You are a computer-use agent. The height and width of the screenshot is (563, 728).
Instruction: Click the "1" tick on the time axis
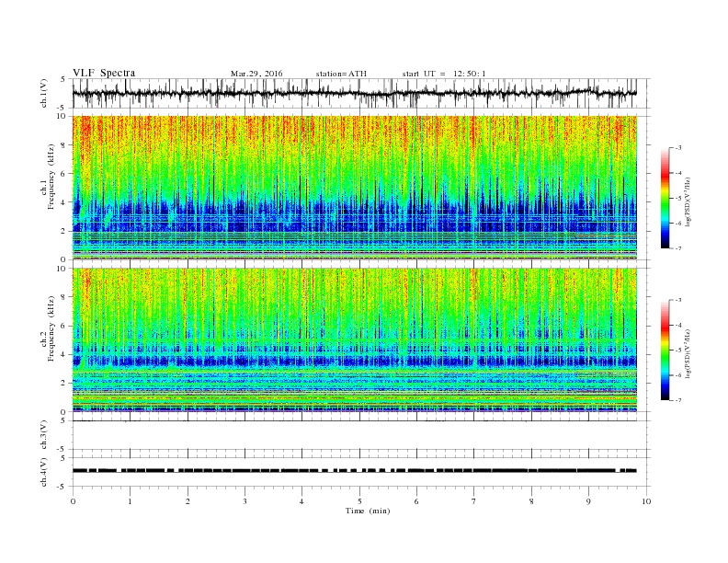click(x=131, y=501)
